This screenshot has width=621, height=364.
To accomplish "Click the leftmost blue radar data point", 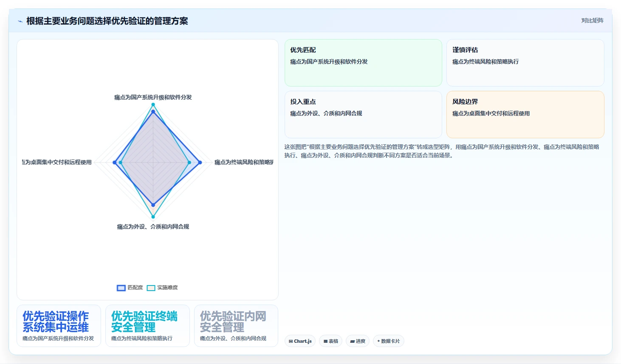I will point(115,162).
